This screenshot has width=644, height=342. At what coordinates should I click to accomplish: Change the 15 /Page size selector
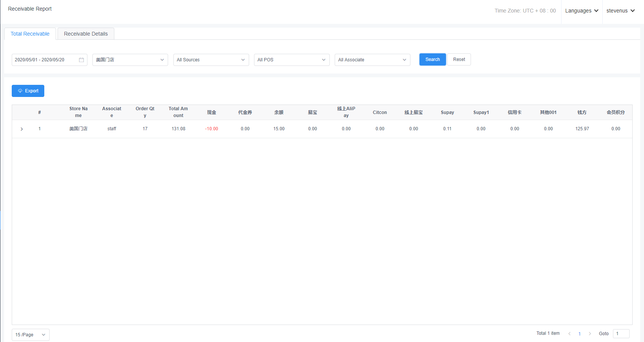(30, 335)
